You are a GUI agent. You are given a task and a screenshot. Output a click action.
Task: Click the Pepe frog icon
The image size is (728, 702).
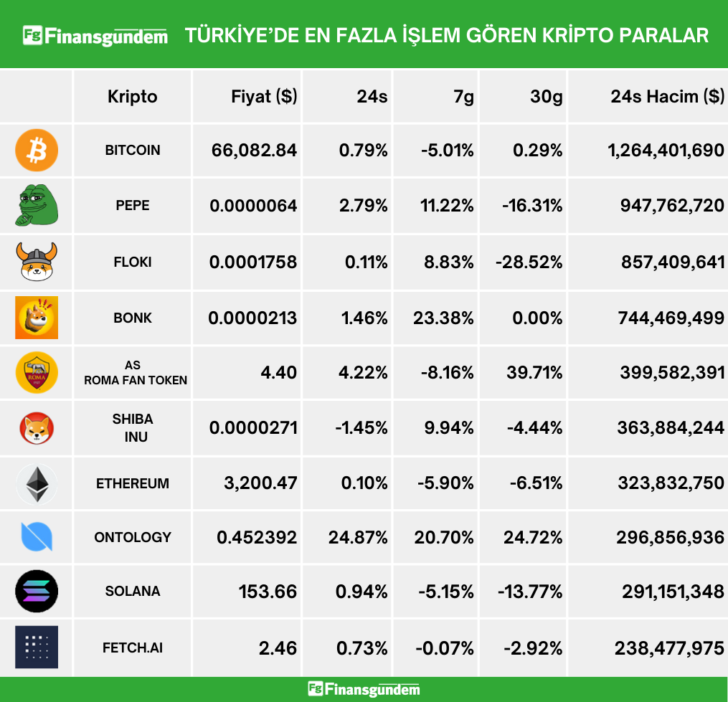[x=37, y=206]
